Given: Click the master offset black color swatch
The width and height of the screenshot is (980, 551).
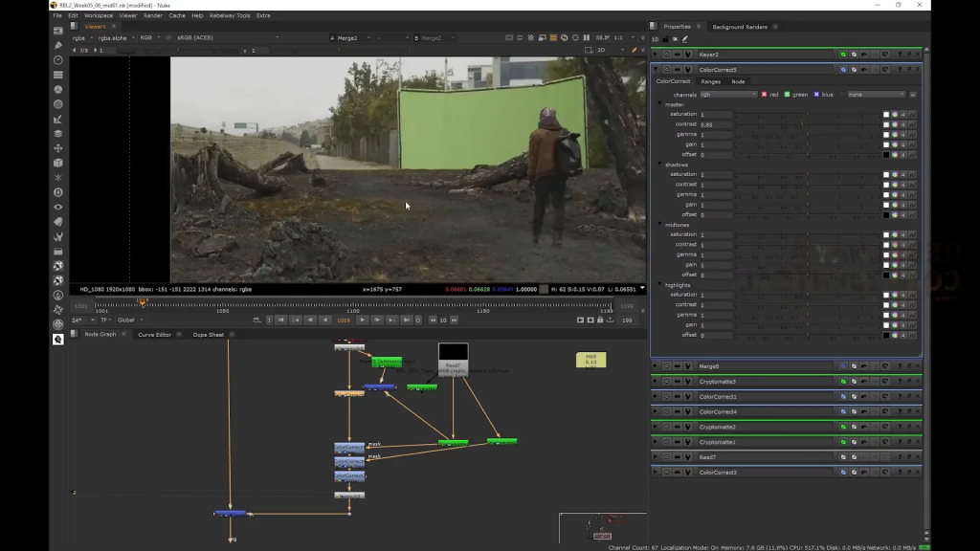Looking at the screenshot, I should [x=885, y=154].
